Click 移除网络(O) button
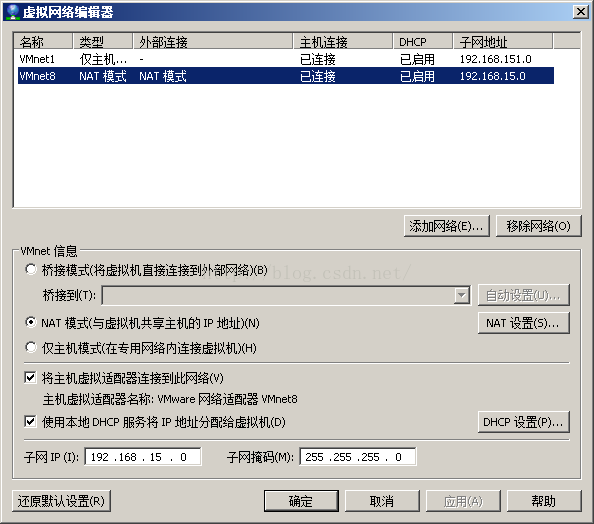Screen dimensions: 594x524 point(538,226)
